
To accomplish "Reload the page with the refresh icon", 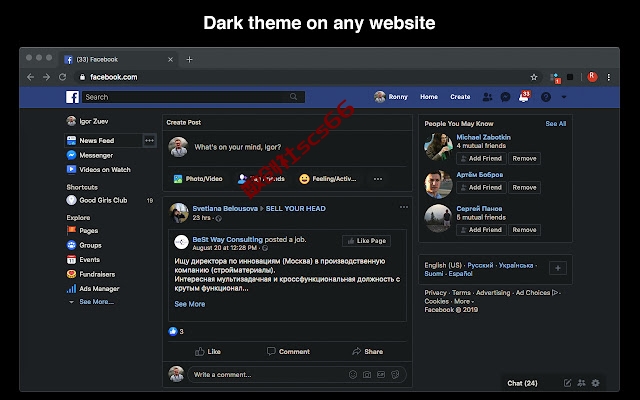I will [62, 77].
